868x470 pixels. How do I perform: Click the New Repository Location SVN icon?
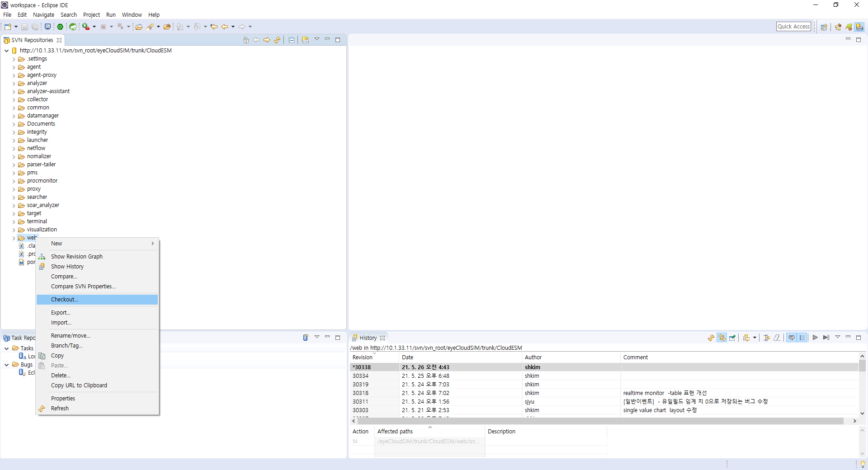tap(306, 40)
